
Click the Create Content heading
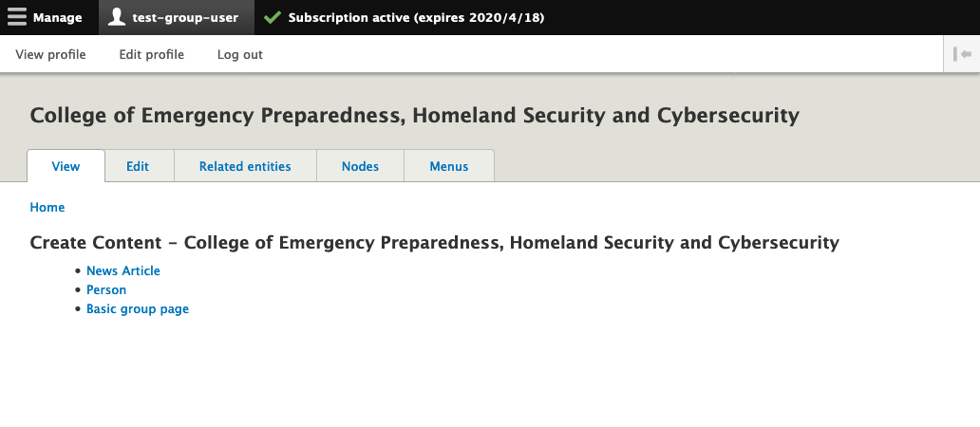434,242
